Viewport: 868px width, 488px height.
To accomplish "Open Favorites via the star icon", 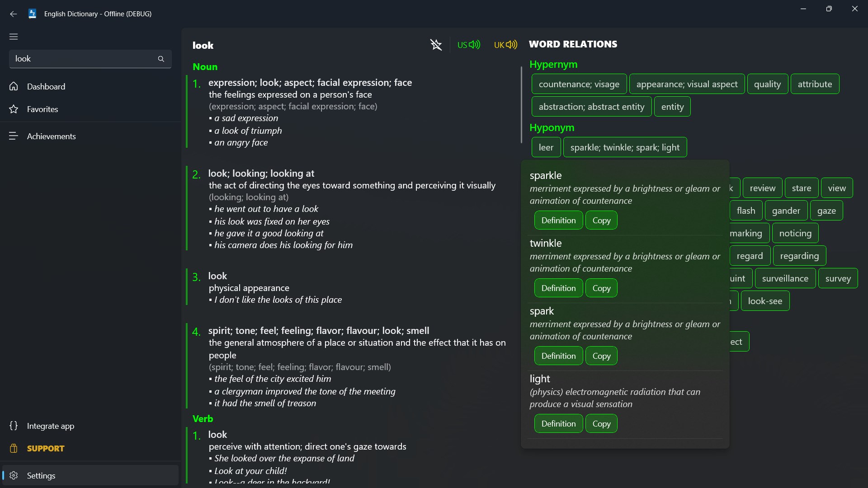I will coord(42,109).
